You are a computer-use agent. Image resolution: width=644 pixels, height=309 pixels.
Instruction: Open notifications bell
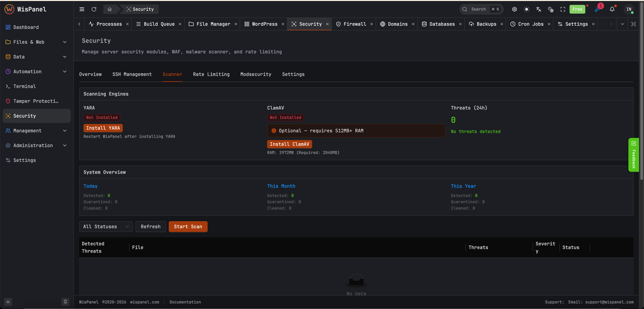tap(612, 9)
